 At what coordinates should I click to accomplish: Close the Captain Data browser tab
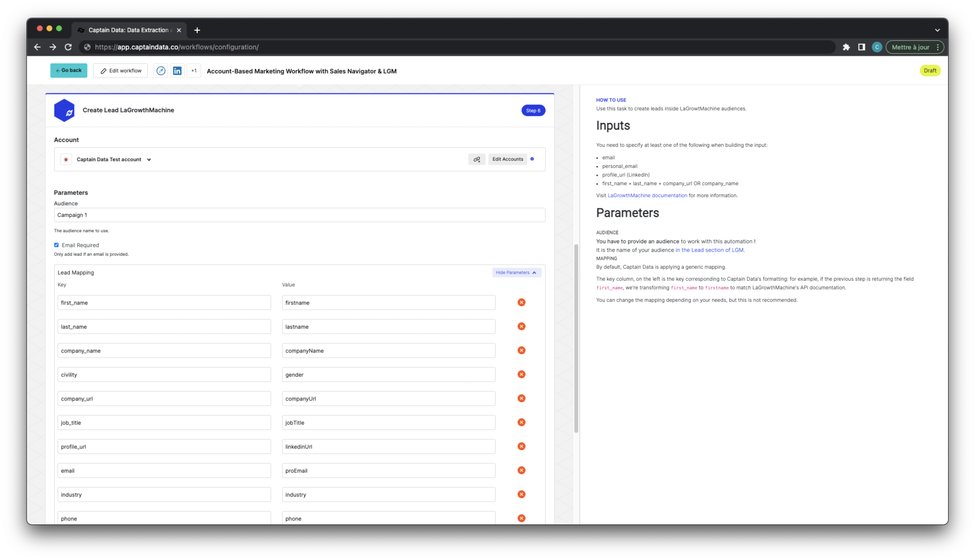[179, 30]
